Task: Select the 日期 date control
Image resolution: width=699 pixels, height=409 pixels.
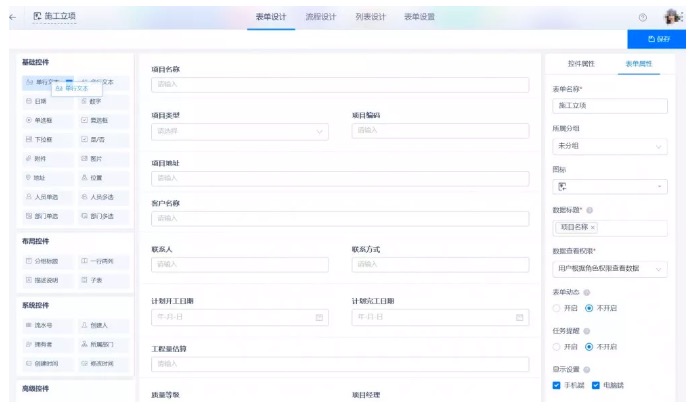Action: click(x=43, y=102)
